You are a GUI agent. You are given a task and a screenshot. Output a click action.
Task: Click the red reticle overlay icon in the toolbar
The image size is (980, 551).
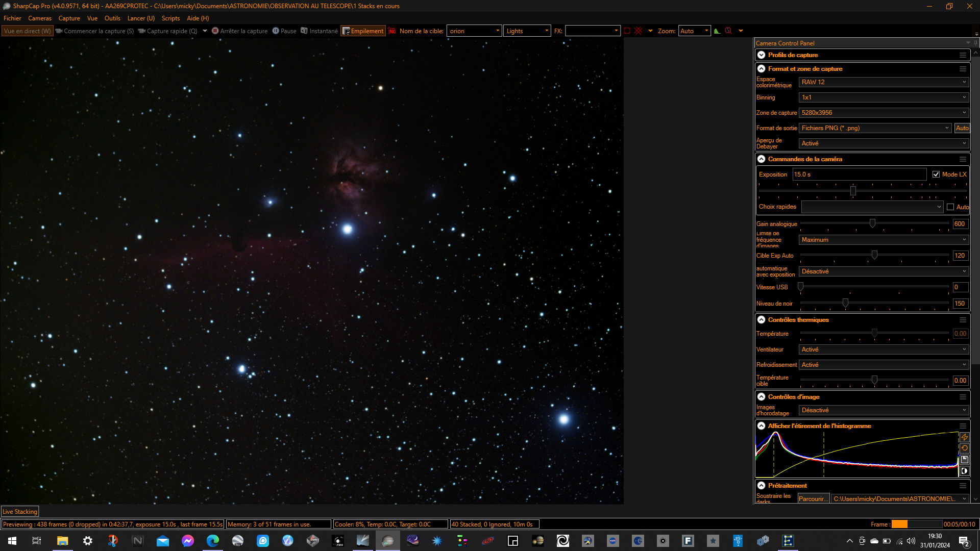pyautogui.click(x=638, y=31)
